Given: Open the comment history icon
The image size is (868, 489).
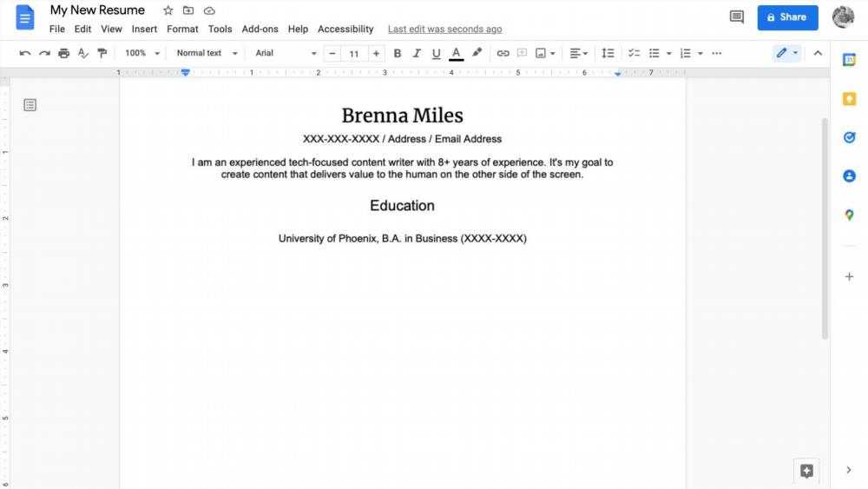Looking at the screenshot, I should click(x=737, y=17).
